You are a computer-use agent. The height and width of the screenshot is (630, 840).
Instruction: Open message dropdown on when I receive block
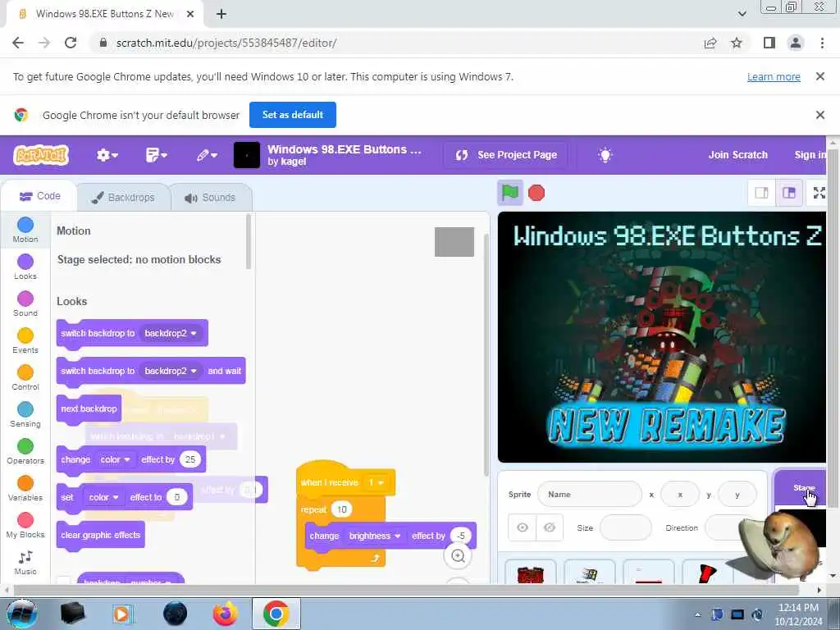376,482
